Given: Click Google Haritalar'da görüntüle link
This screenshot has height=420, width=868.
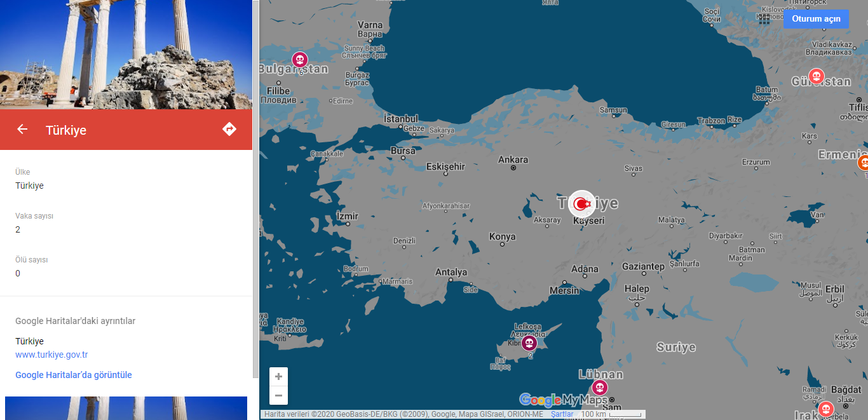Looking at the screenshot, I should [74, 375].
